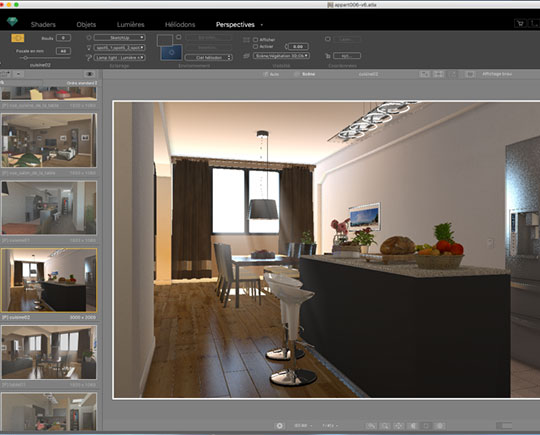
Task: Click the round render button at bottom
Action: (280, 426)
